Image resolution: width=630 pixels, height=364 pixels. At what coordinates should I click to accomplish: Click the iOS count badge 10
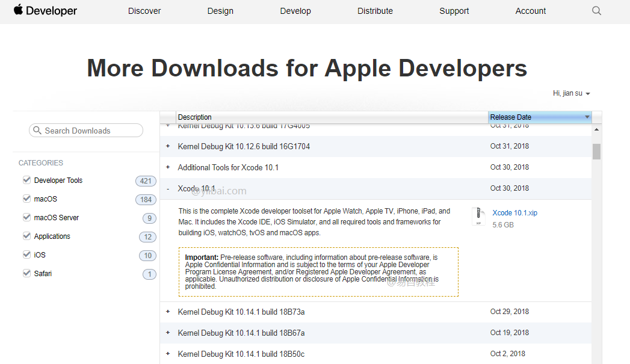147,256
